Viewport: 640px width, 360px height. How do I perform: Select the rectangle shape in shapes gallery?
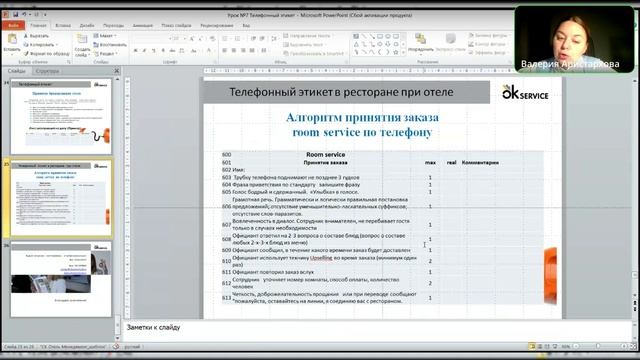pyautogui.click(x=380, y=36)
